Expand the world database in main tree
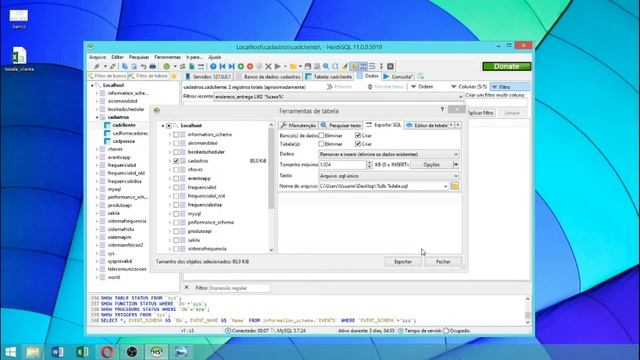This screenshot has height=360, width=640. pyautogui.click(x=97, y=277)
